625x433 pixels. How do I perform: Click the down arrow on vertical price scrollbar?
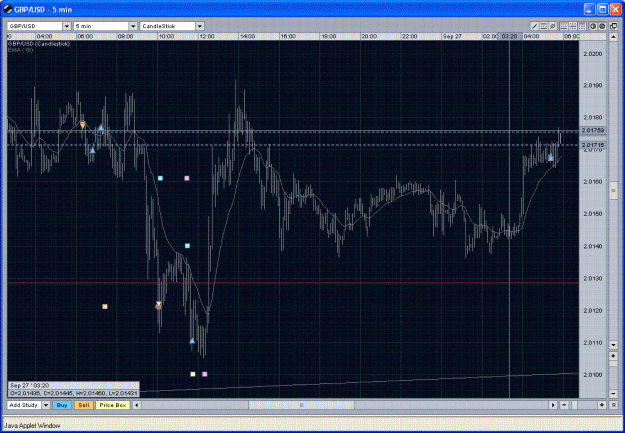(613, 344)
